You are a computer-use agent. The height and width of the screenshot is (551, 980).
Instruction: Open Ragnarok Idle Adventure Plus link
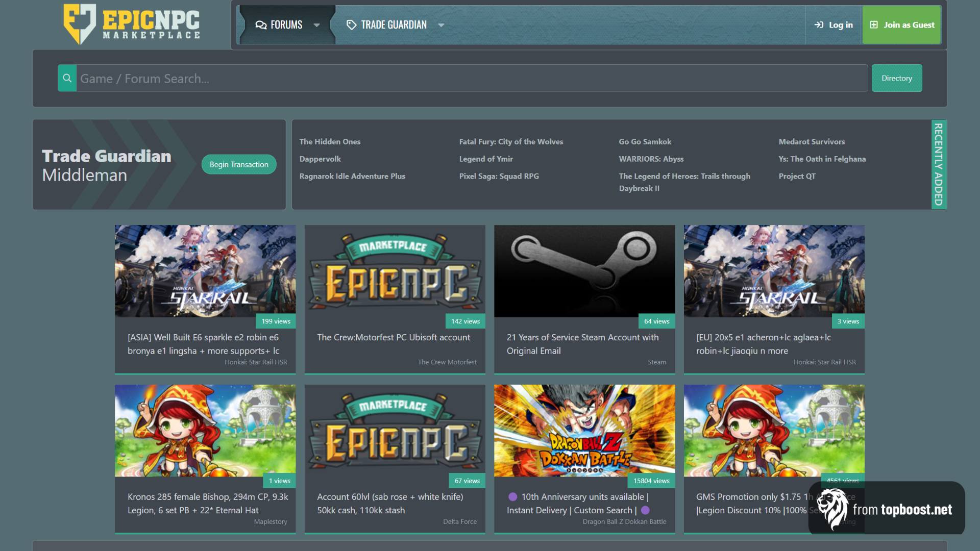coord(352,176)
